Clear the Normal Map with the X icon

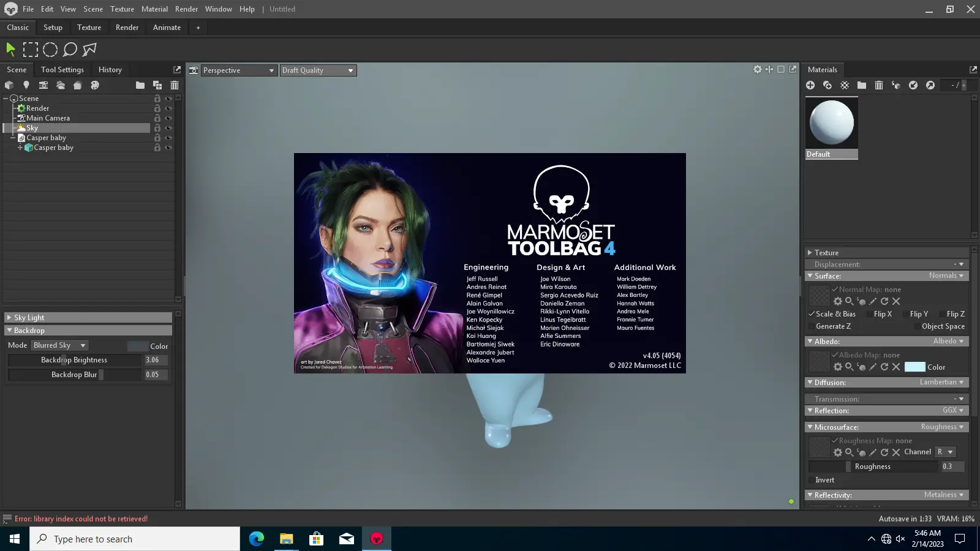pos(896,301)
